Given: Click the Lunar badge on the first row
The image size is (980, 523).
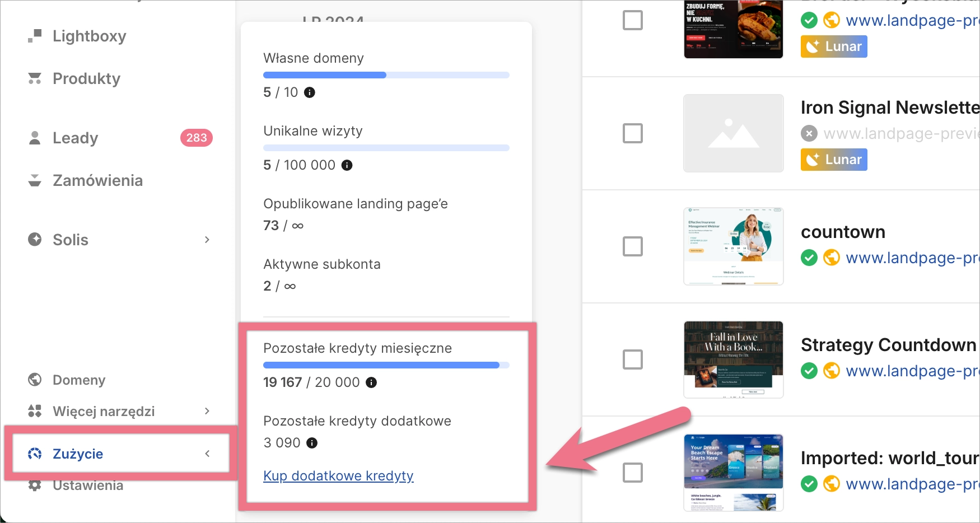Looking at the screenshot, I should 834,46.
